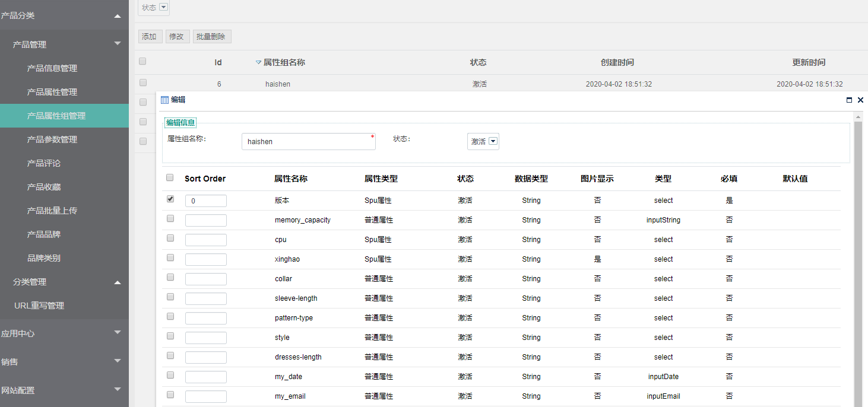Image resolution: width=868 pixels, height=407 pixels.
Task: Click sort arrow beside 属性组名称 column
Action: [258, 62]
